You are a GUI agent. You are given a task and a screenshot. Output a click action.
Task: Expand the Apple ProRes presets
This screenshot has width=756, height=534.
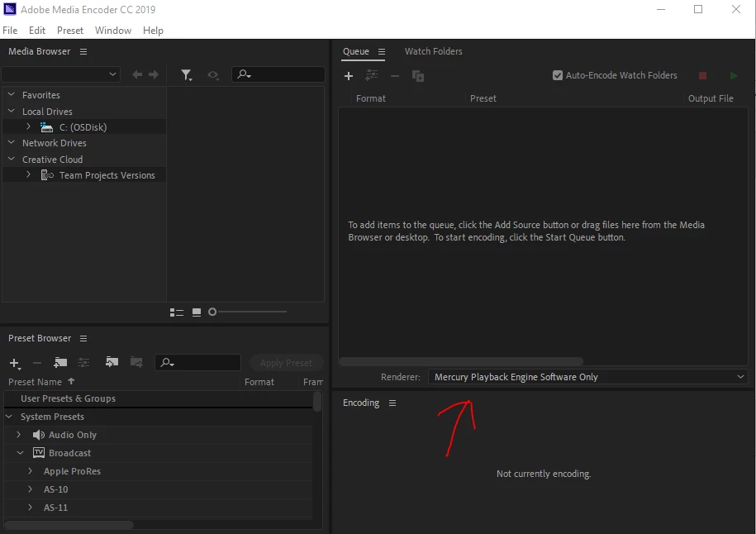(x=30, y=471)
